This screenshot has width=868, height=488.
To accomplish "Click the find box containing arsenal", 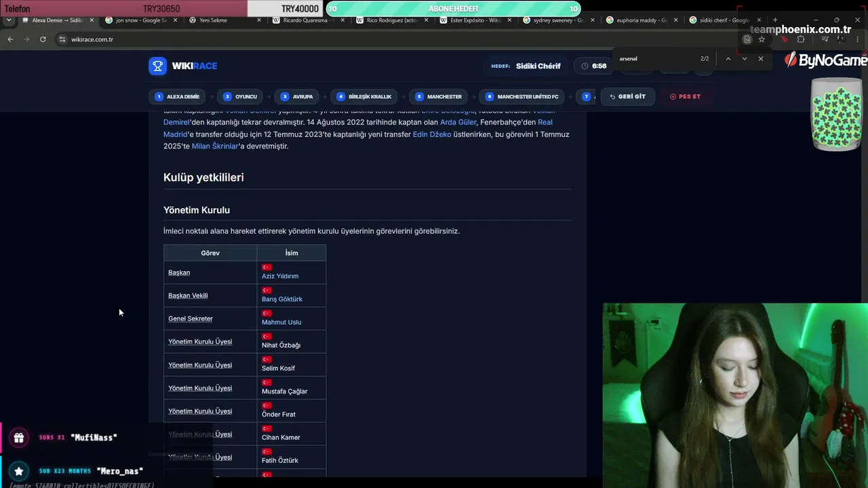I will (x=654, y=59).
